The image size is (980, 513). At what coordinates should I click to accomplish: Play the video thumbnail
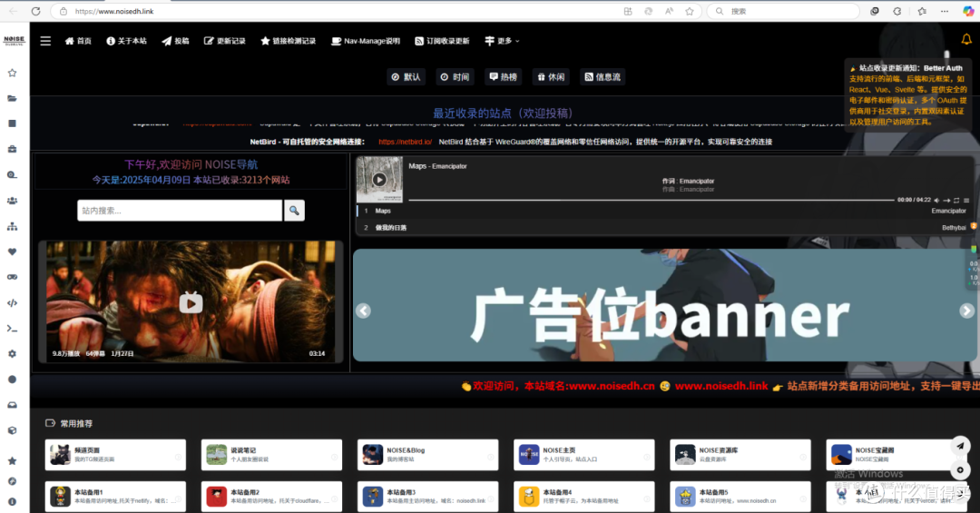point(191,302)
